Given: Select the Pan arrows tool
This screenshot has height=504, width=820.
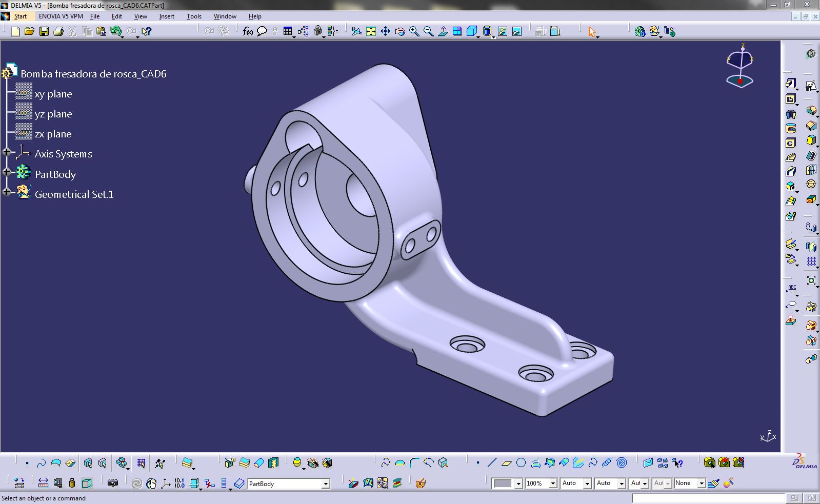Looking at the screenshot, I should [385, 31].
